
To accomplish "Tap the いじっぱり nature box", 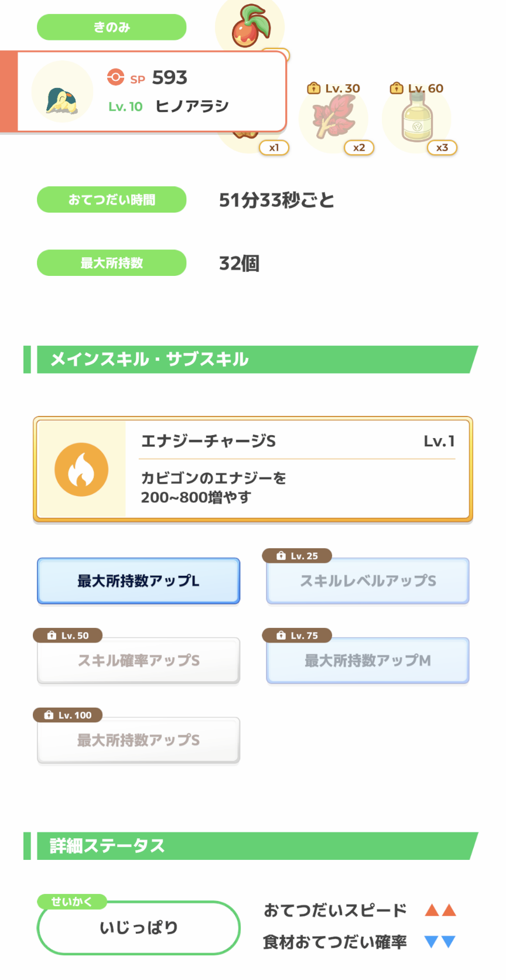I will 139,928.
